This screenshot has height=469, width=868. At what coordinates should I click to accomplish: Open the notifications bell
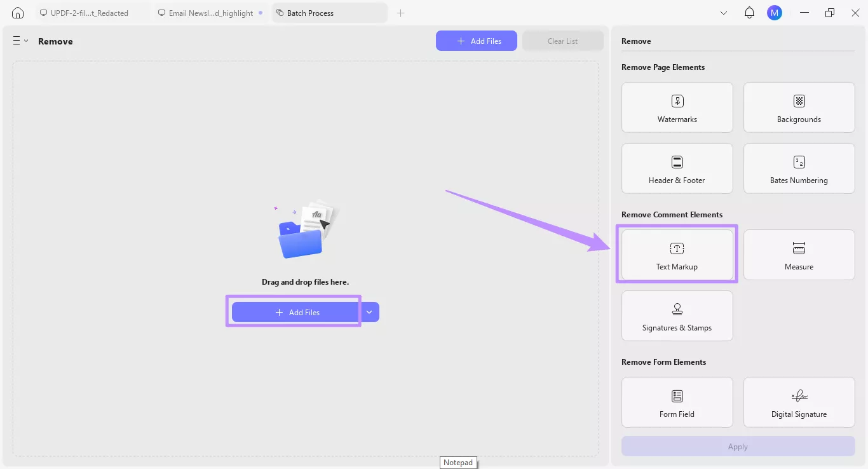tap(749, 12)
